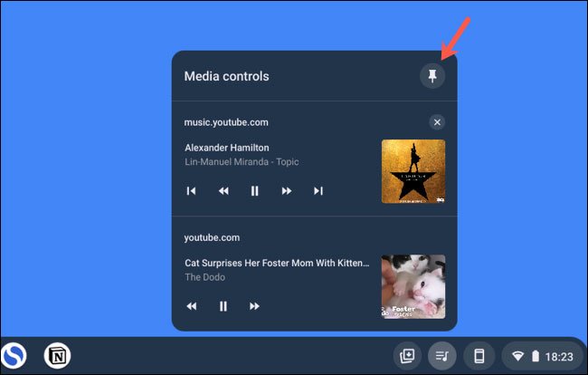Rewind the Cat Surprises video
The width and height of the screenshot is (588, 375).
(192, 307)
